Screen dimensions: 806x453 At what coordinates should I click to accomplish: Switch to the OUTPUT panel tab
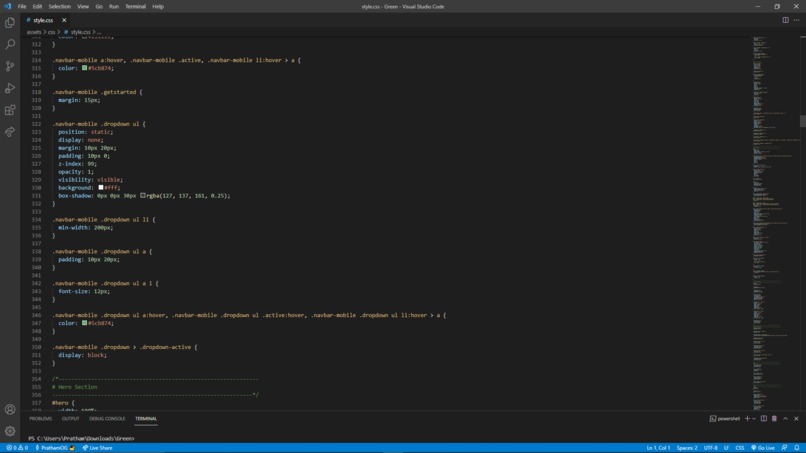(x=70, y=419)
